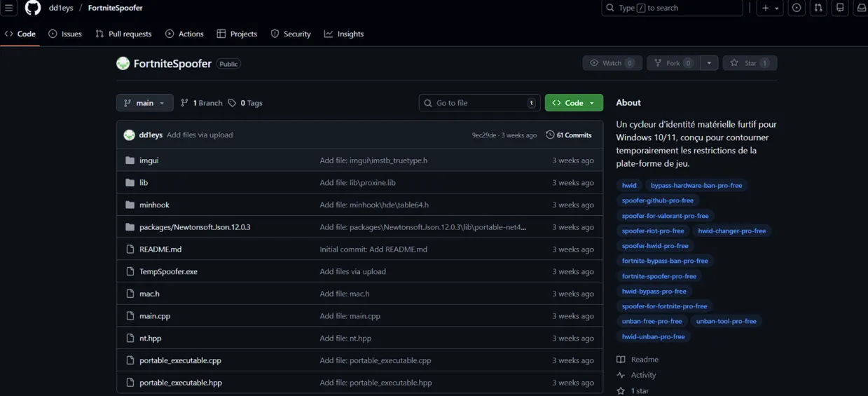Open the README.md file

[x=160, y=250]
